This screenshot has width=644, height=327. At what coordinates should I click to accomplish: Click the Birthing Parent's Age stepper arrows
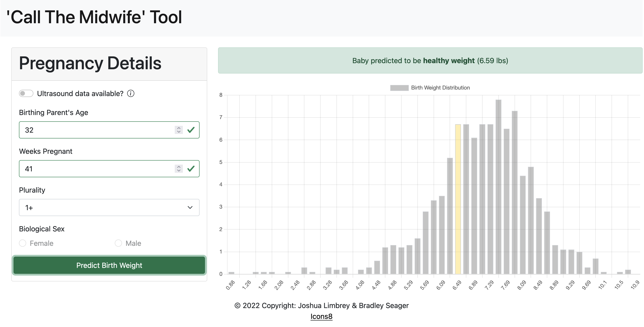[179, 130]
